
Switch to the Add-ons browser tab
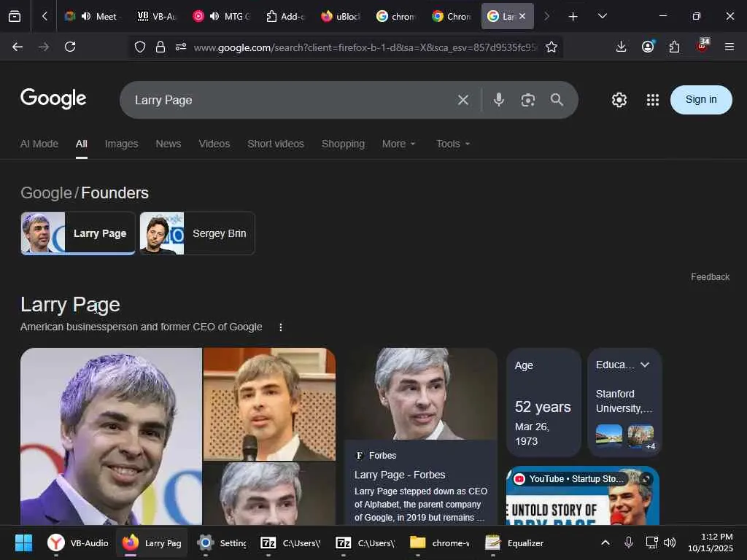(285, 17)
